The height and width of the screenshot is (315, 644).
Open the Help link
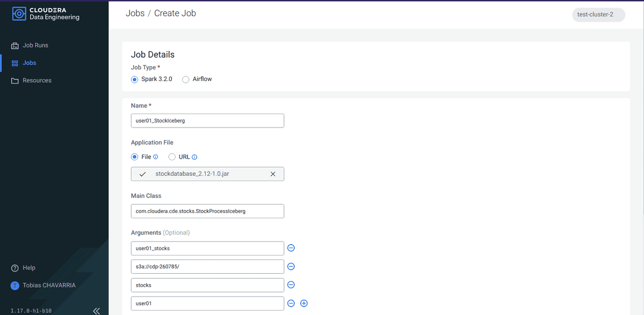[x=29, y=268]
